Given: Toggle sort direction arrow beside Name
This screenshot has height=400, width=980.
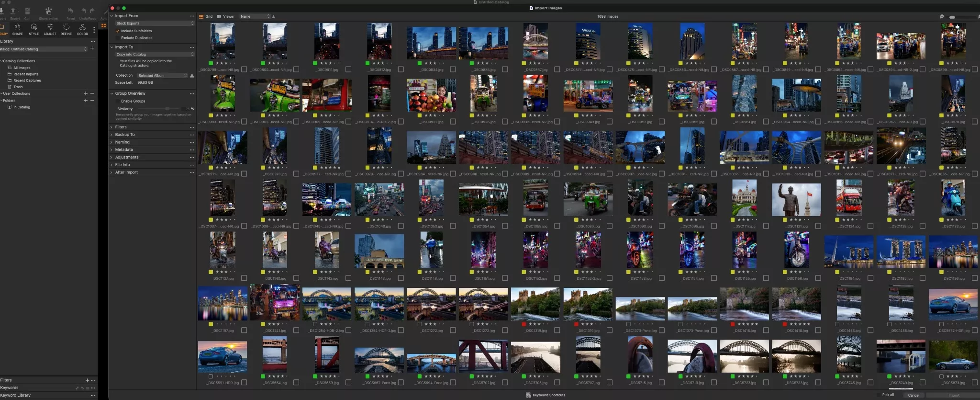Looking at the screenshot, I should click(274, 16).
